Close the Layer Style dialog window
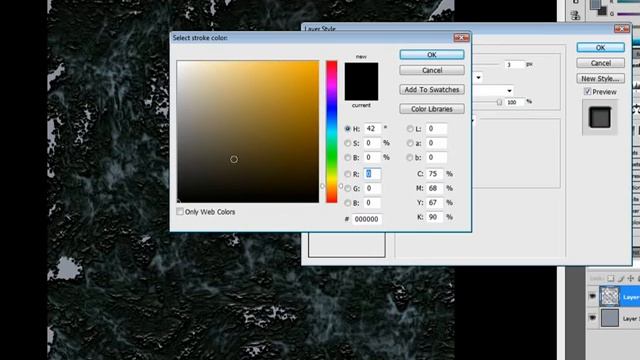This screenshot has height=360, width=640. [622, 29]
